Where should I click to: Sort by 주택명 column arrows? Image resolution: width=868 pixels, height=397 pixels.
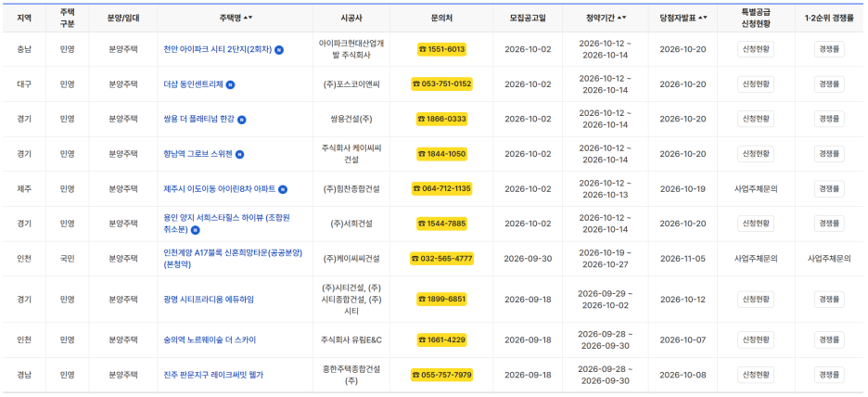tap(249, 18)
